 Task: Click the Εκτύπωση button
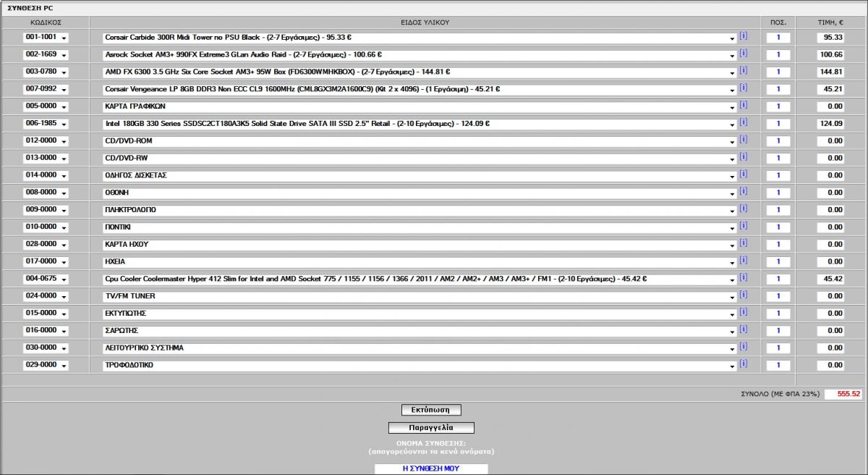pos(431,410)
